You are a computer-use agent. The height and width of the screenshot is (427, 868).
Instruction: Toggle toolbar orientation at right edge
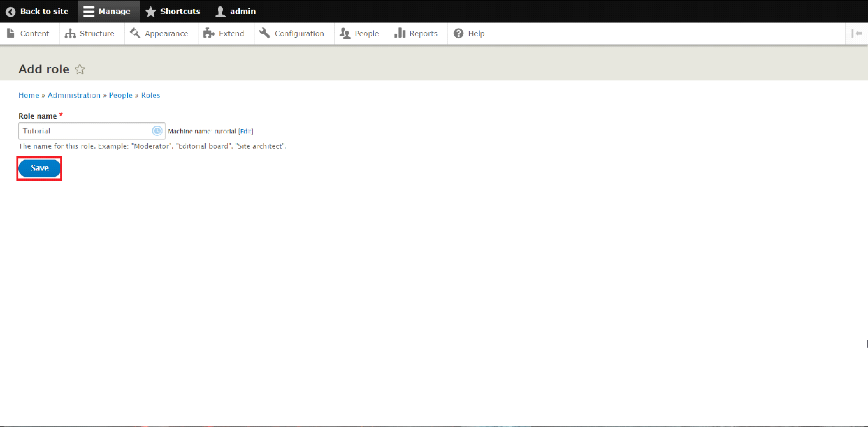coord(857,34)
